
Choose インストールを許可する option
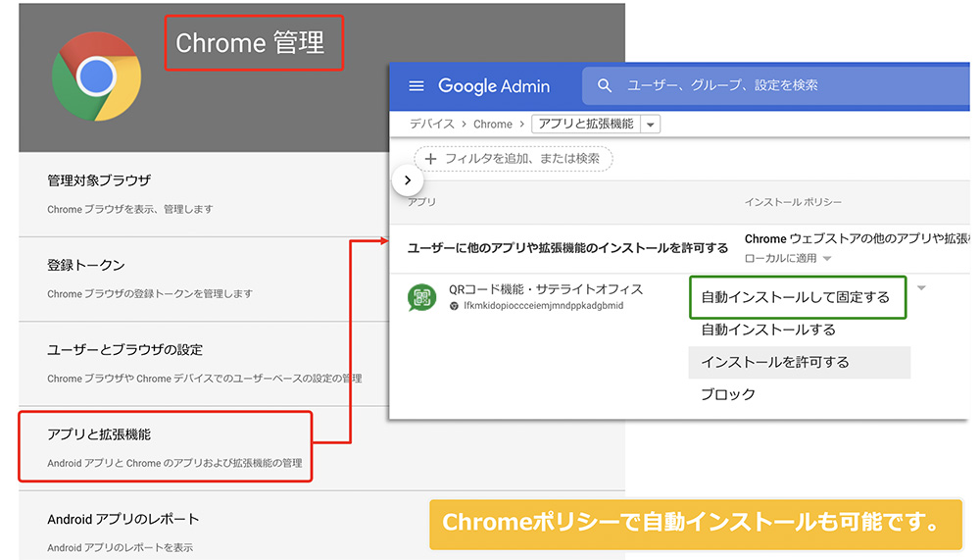coord(800,362)
